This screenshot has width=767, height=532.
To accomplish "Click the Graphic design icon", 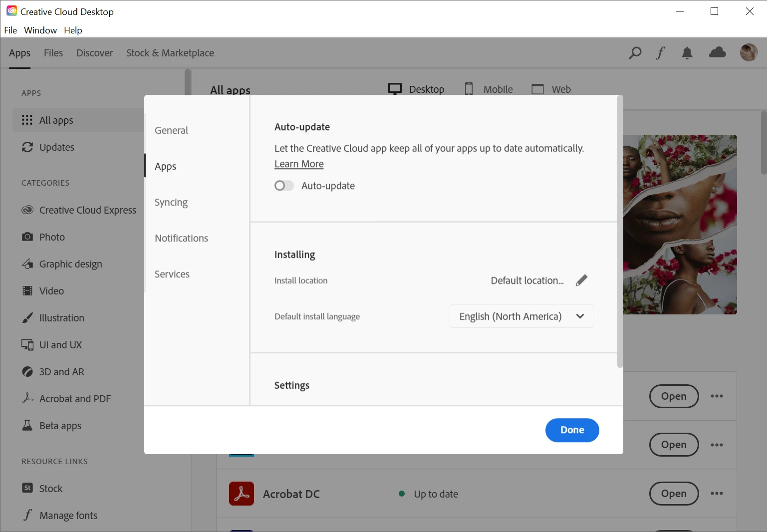I will [x=27, y=264].
